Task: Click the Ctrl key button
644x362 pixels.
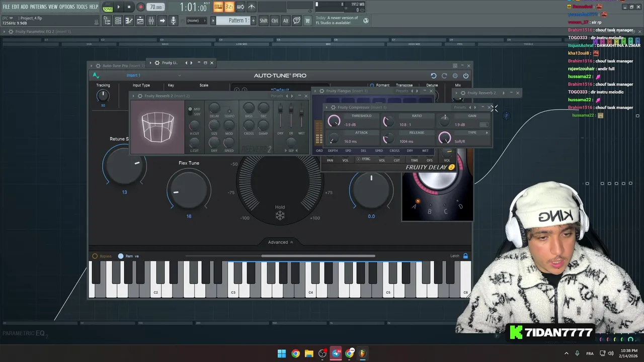Action: (275, 21)
